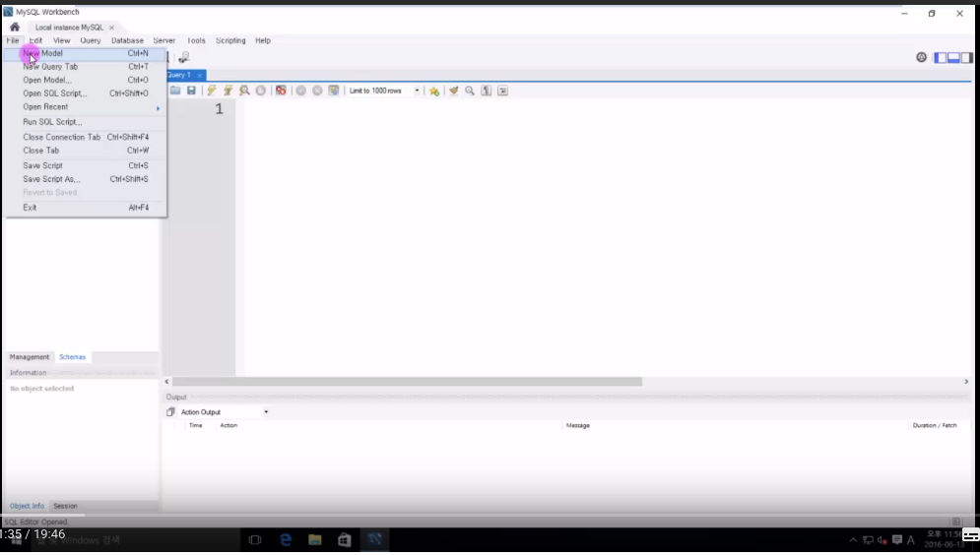This screenshot has height=555, width=980.
Task: Toggle auto-commit mode icon
Action: point(334,91)
